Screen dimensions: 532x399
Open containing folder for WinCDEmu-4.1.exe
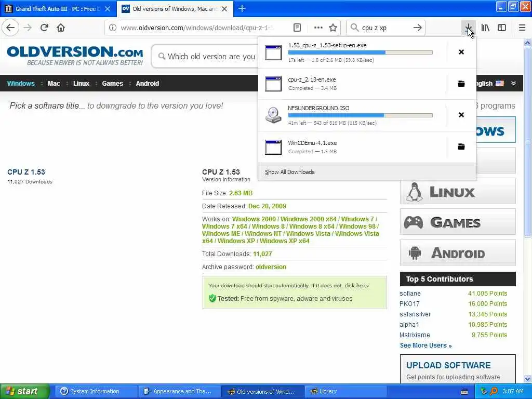[461, 147]
